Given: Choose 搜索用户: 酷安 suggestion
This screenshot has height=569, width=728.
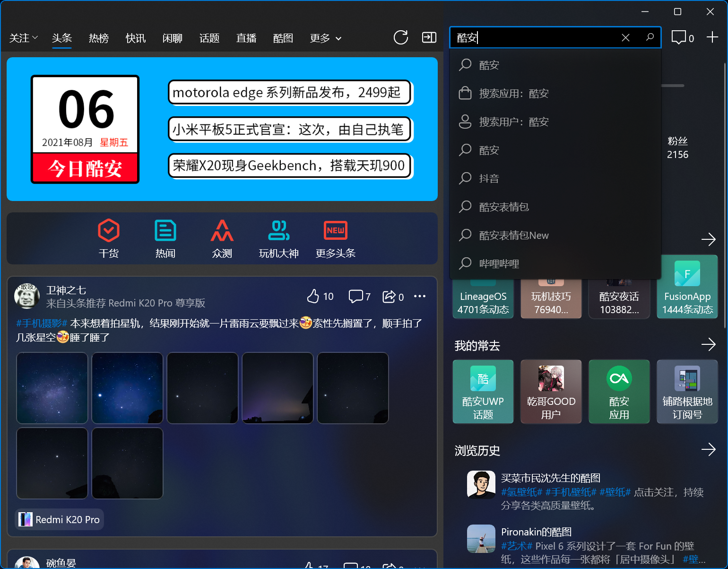Looking at the screenshot, I should [x=555, y=122].
